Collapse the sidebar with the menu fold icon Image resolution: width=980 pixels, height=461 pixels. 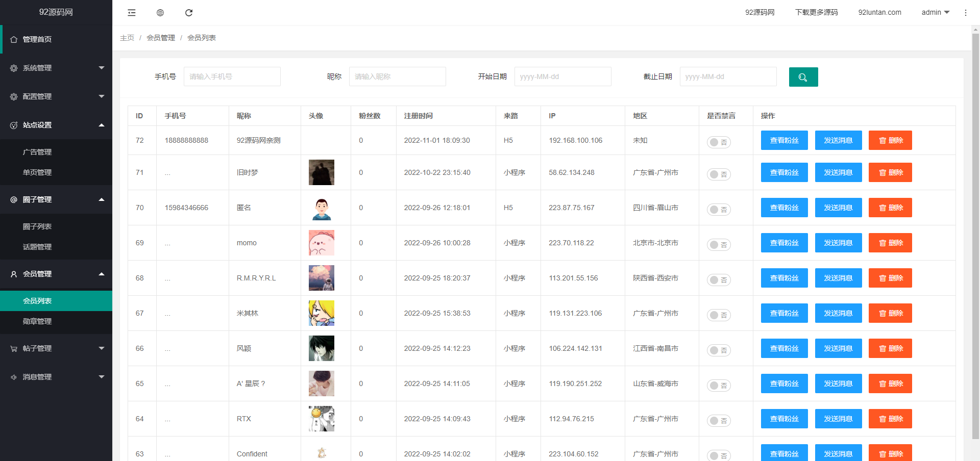click(132, 13)
